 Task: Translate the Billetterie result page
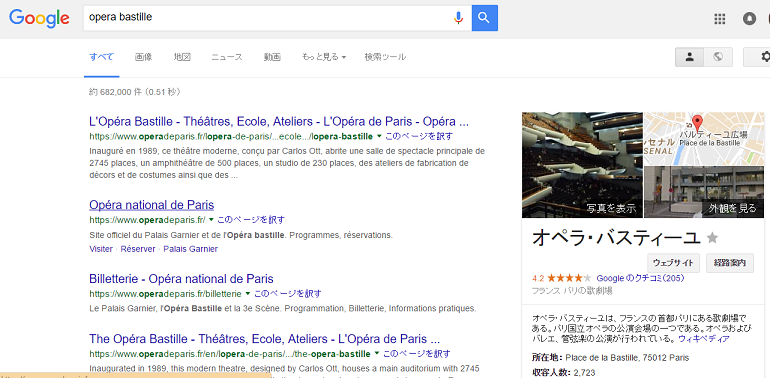[288, 294]
